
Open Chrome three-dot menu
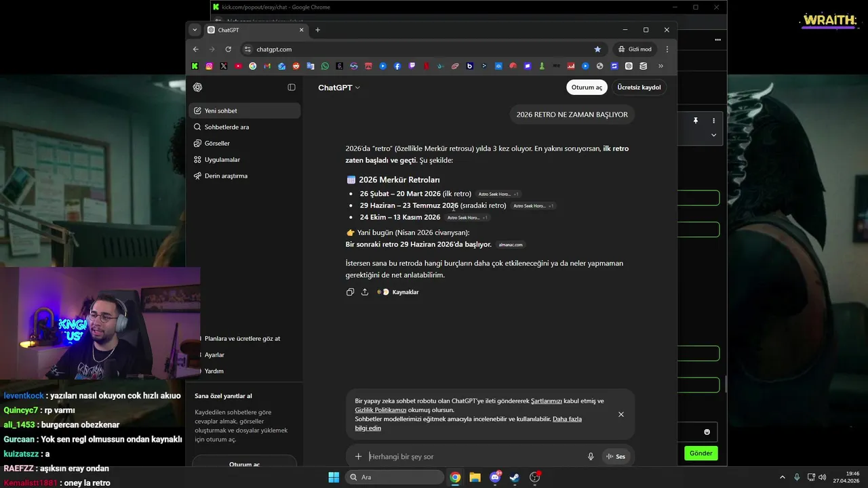[667, 49]
